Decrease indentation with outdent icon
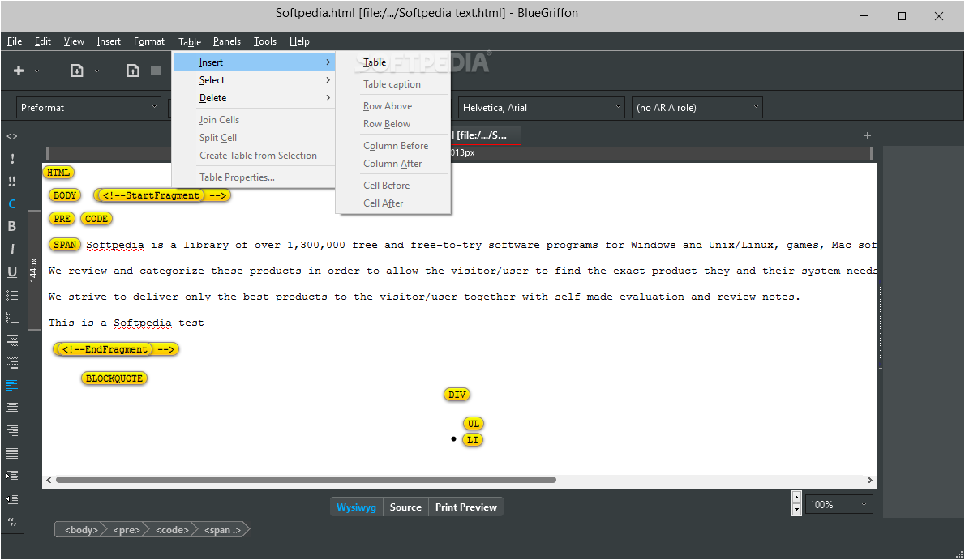This screenshot has width=965, height=560. point(11,498)
